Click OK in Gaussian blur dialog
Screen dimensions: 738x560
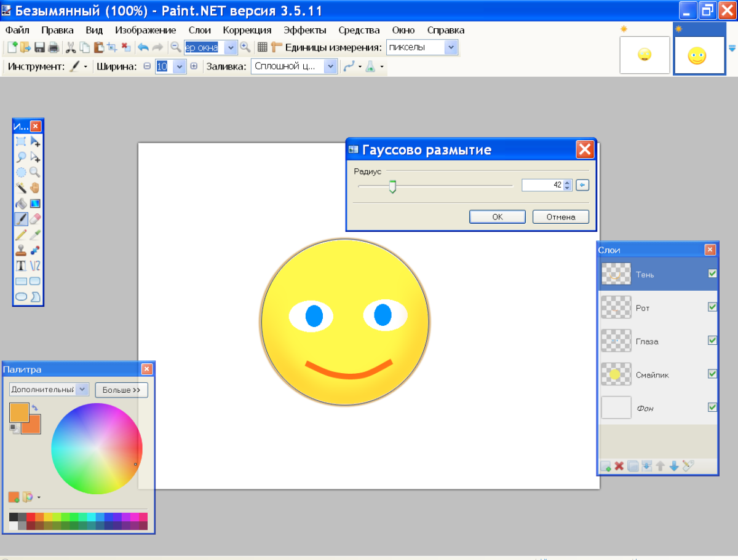tap(497, 216)
